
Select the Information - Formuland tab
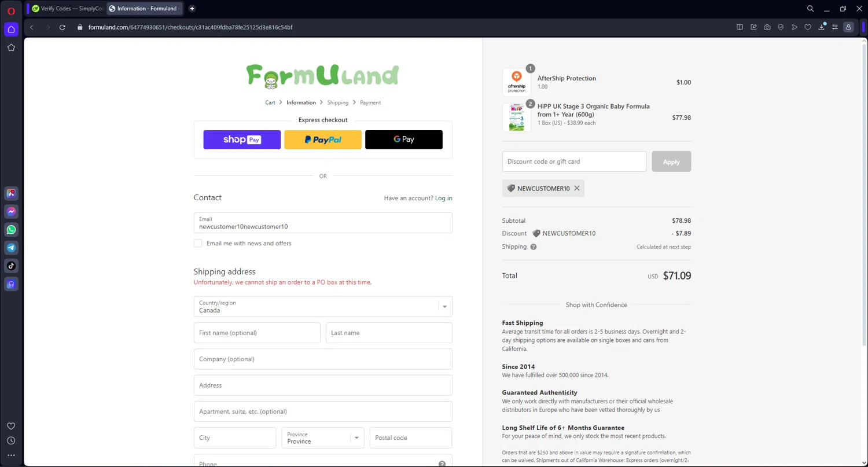[145, 9]
